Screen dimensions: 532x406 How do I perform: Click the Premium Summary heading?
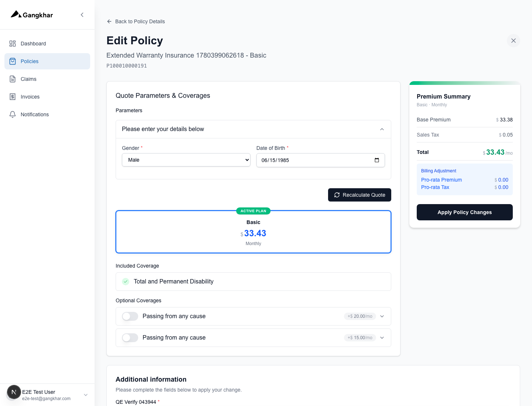[x=444, y=96]
